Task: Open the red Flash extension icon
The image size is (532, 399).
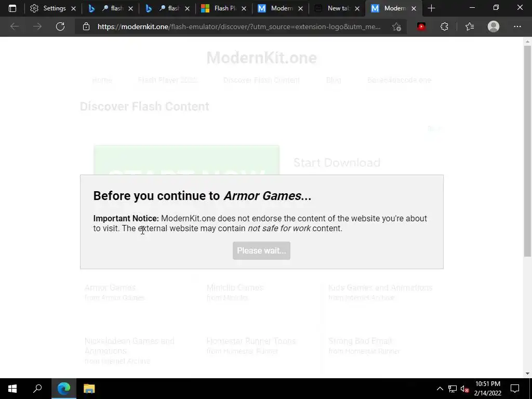Action: click(421, 26)
